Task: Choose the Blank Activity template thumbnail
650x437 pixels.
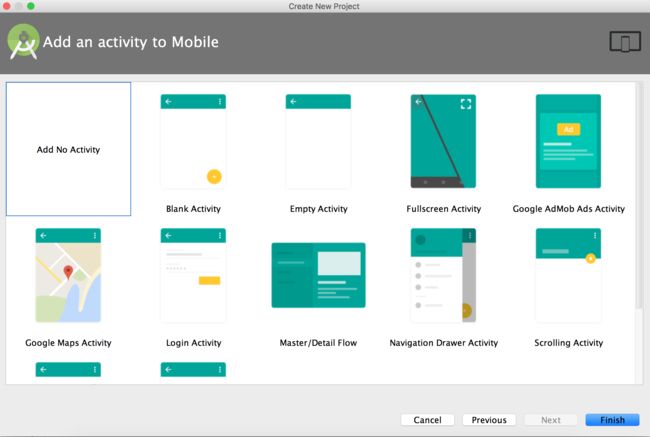Action: [193, 141]
